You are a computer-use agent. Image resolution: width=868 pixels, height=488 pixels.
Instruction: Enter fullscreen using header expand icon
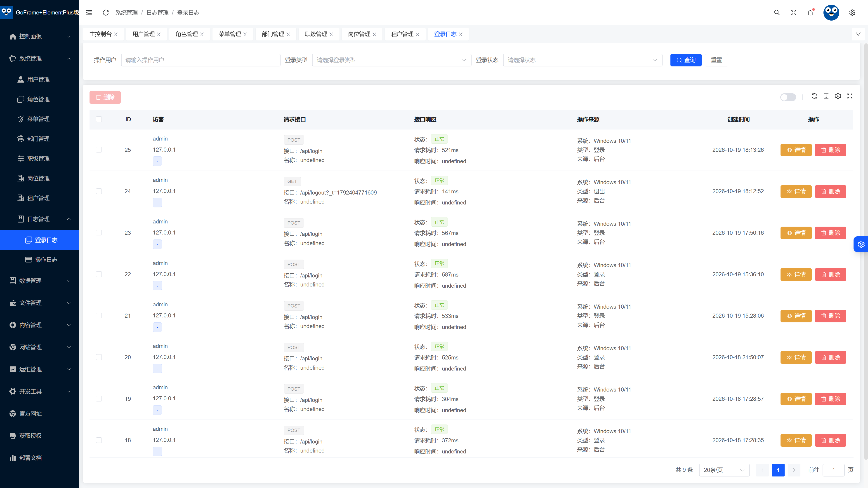(x=794, y=12)
